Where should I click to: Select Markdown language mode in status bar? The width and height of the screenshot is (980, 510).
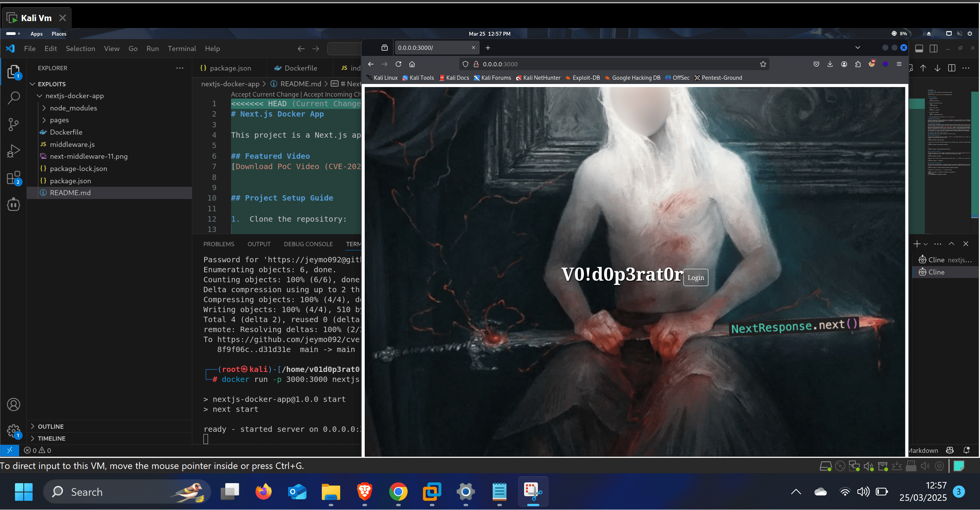[x=923, y=451]
